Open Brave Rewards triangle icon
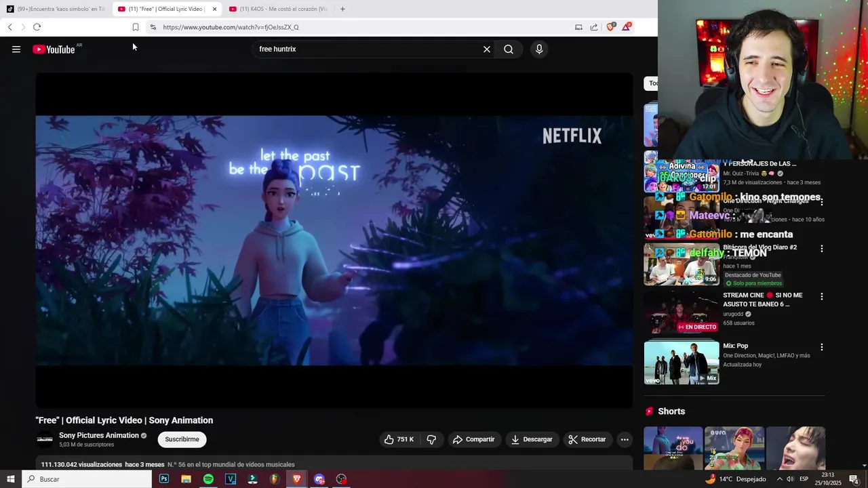The width and height of the screenshot is (868, 488). [627, 27]
